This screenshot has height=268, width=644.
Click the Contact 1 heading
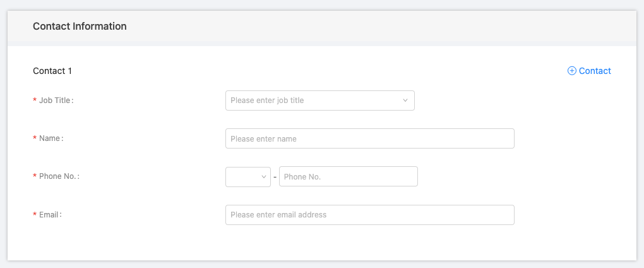pos(52,71)
